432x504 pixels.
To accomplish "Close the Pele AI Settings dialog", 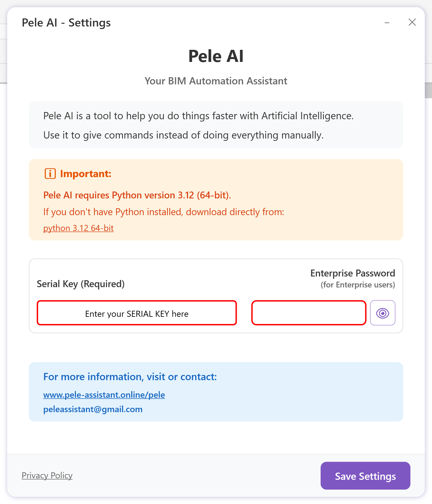I will point(412,22).
